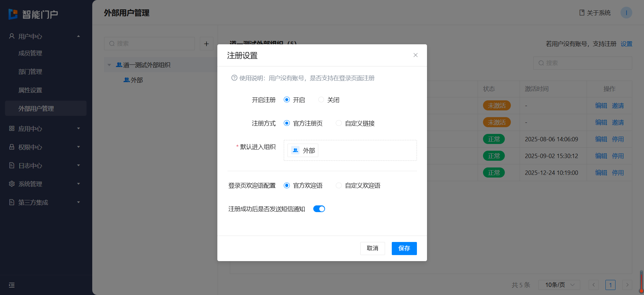Click the 取消 button
The width and height of the screenshot is (644, 295).
point(372,248)
